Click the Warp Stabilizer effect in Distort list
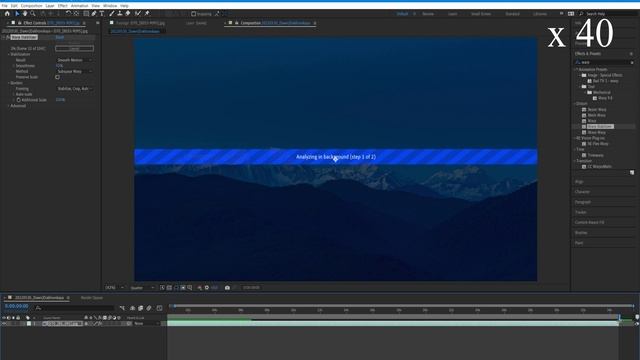This screenshot has width=640, height=360. tap(600, 127)
